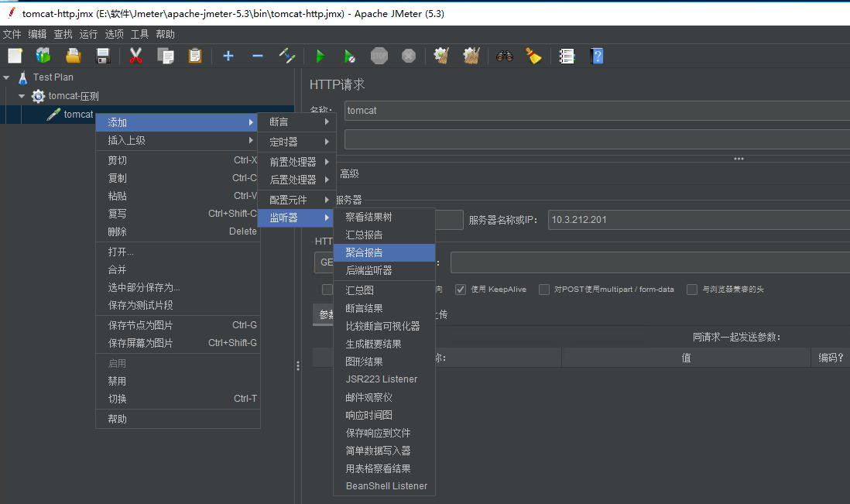This screenshot has width=850, height=504.
Task: Click the Copy icon on the toolbar
Action: click(164, 56)
